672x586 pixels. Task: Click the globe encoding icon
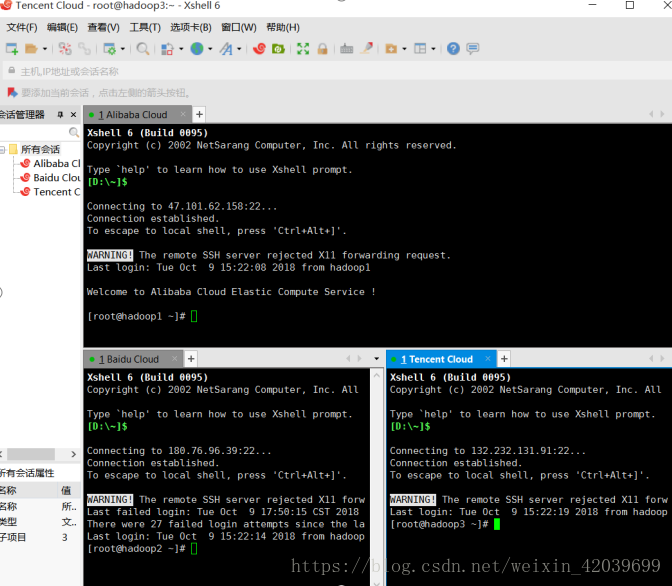point(197,49)
